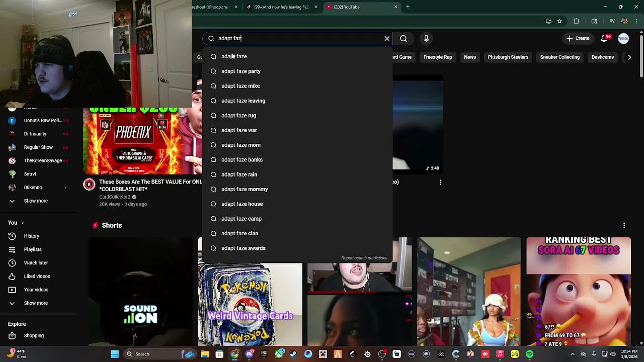
Task: Open "Ranking Best Sora AI 67 Videos" short
Action: (579, 292)
